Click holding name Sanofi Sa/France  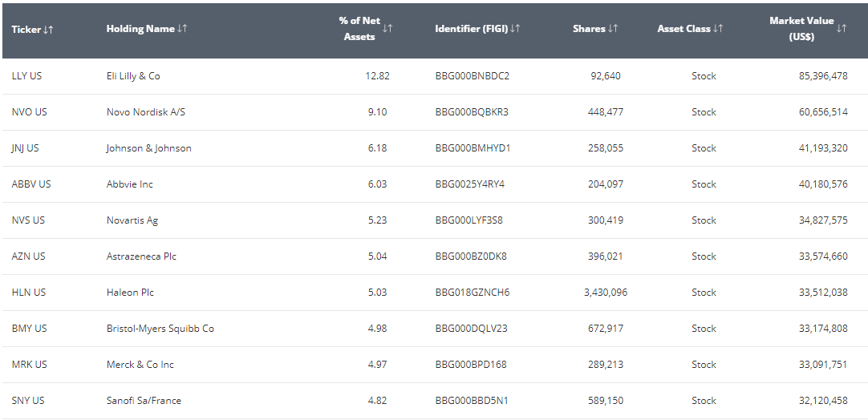click(144, 400)
